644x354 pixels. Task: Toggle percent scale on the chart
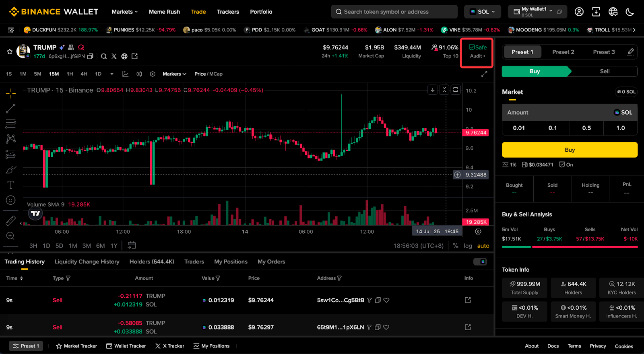tap(456, 246)
